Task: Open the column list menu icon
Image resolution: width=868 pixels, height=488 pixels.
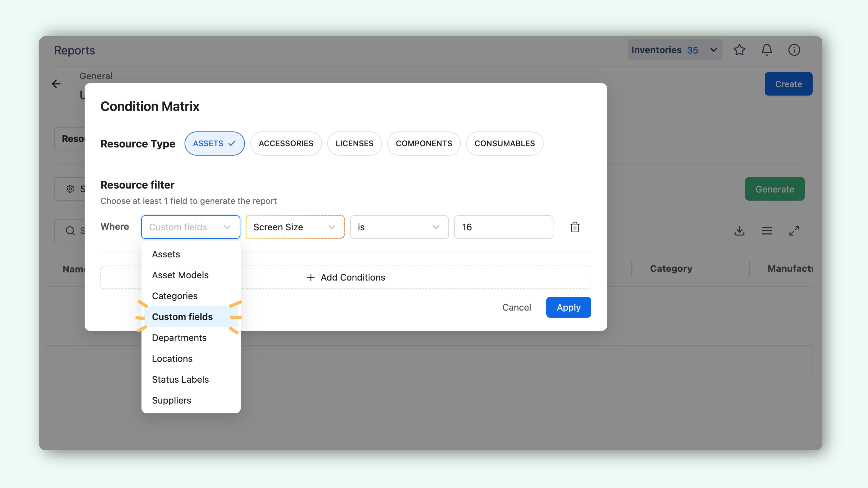Action: [767, 231]
